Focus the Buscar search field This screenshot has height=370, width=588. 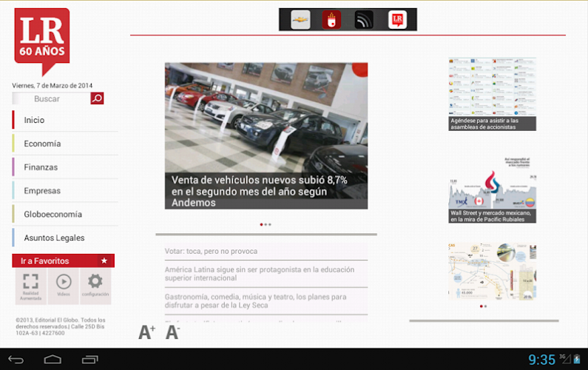point(51,98)
